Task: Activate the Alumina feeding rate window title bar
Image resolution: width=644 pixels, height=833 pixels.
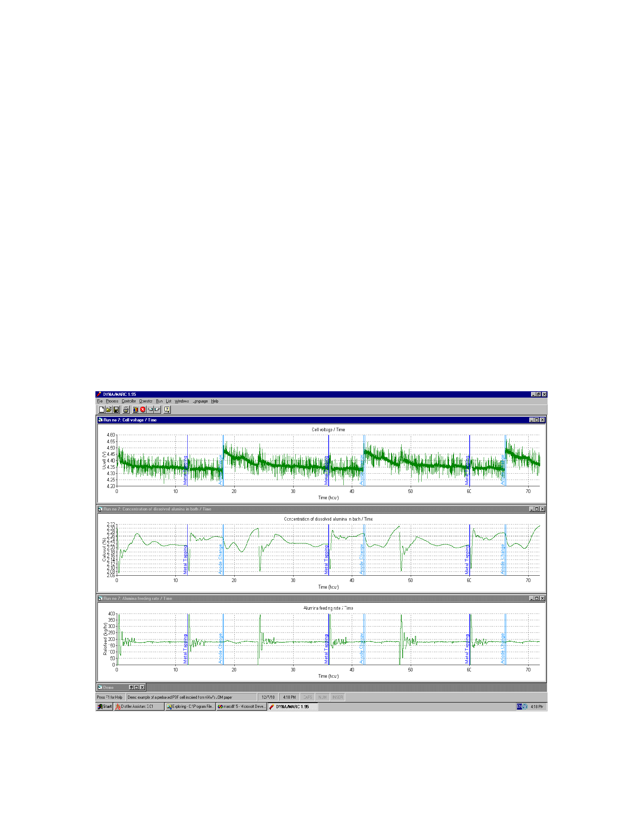Action: (305, 598)
